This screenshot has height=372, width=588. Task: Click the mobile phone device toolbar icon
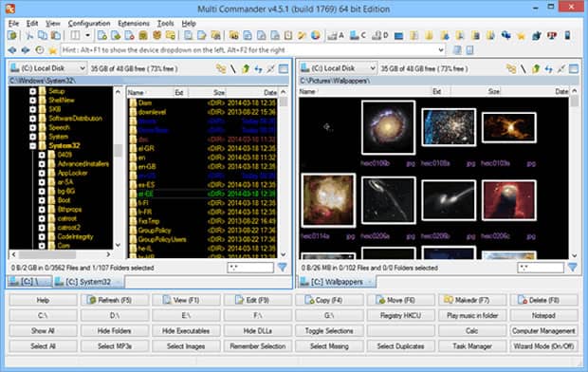567,36
